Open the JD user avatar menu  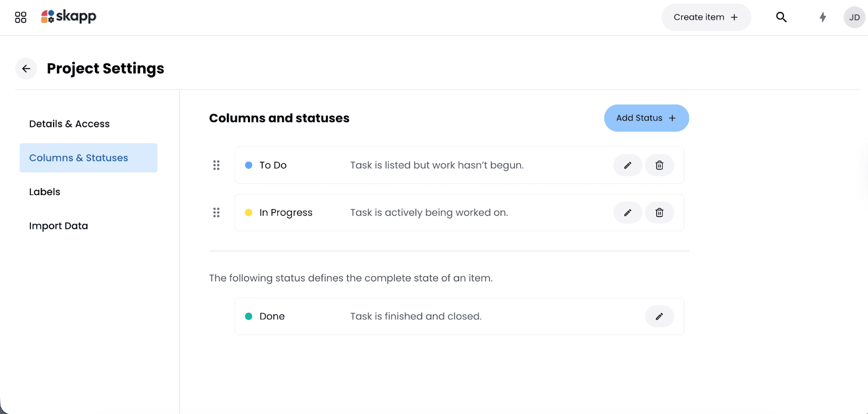pos(854,17)
